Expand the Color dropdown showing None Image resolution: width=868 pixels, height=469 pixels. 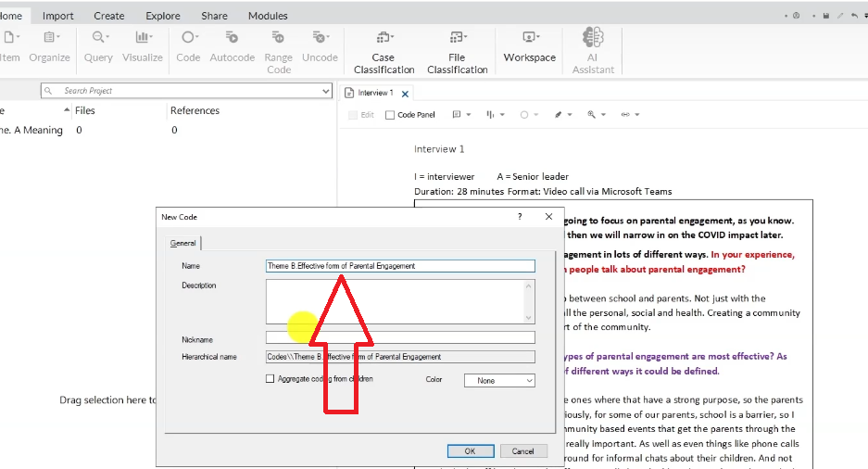499,380
